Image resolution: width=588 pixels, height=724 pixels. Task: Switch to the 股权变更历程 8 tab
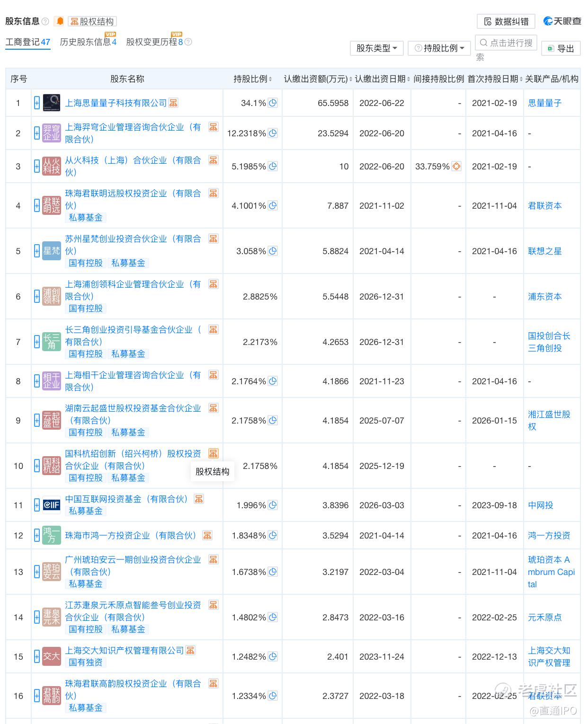point(154,42)
